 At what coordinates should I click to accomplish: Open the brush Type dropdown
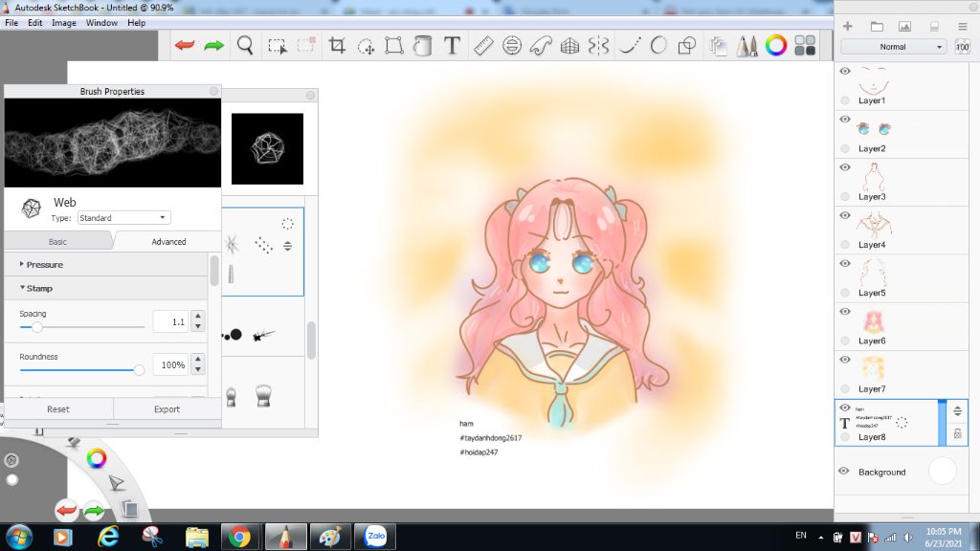click(x=123, y=218)
